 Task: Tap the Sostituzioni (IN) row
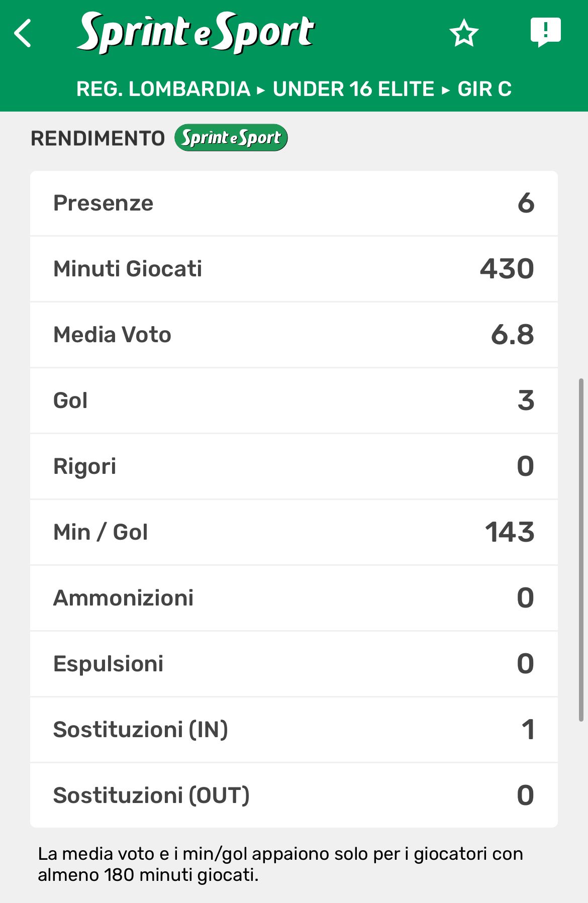pos(294,730)
